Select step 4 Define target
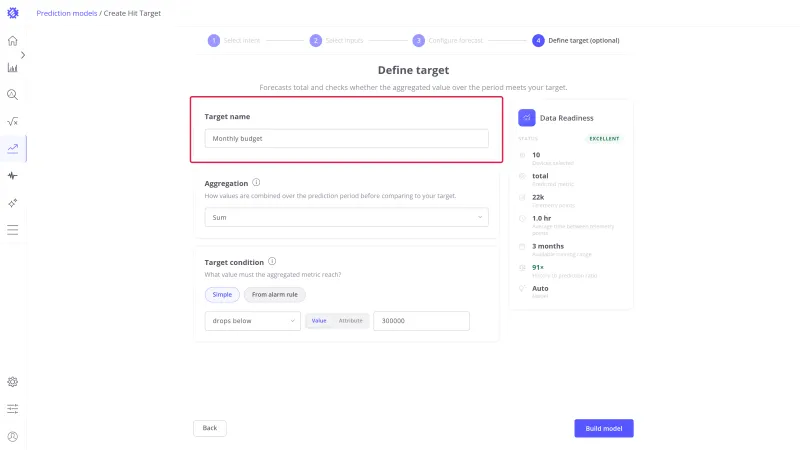This screenshot has height=450, width=800. click(x=576, y=40)
